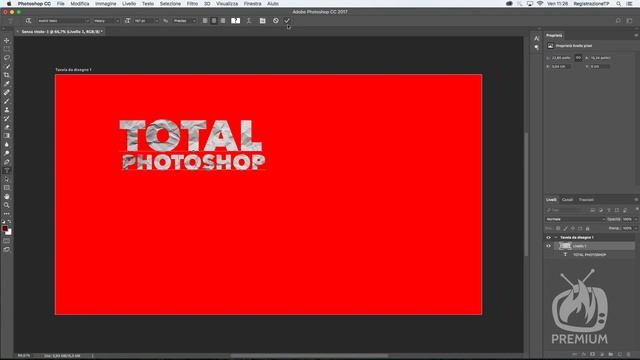This screenshot has height=360, width=640.
Task: Select the Blur tool
Action: point(7,144)
